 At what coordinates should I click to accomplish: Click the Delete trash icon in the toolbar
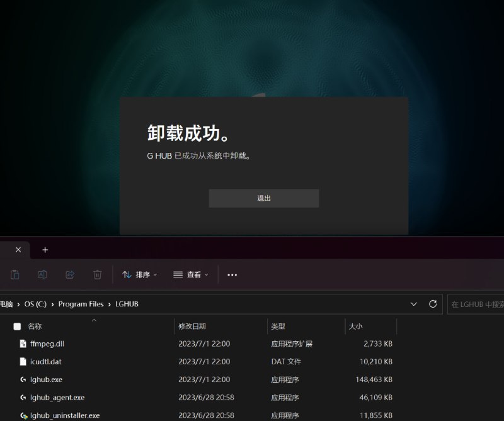(98, 275)
